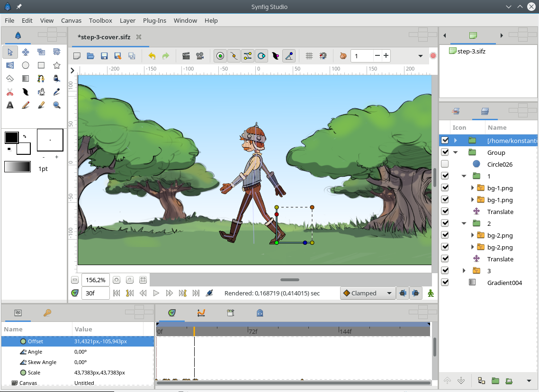The height and width of the screenshot is (392, 539).
Task: Click the time field showing 30f
Action: 96,293
